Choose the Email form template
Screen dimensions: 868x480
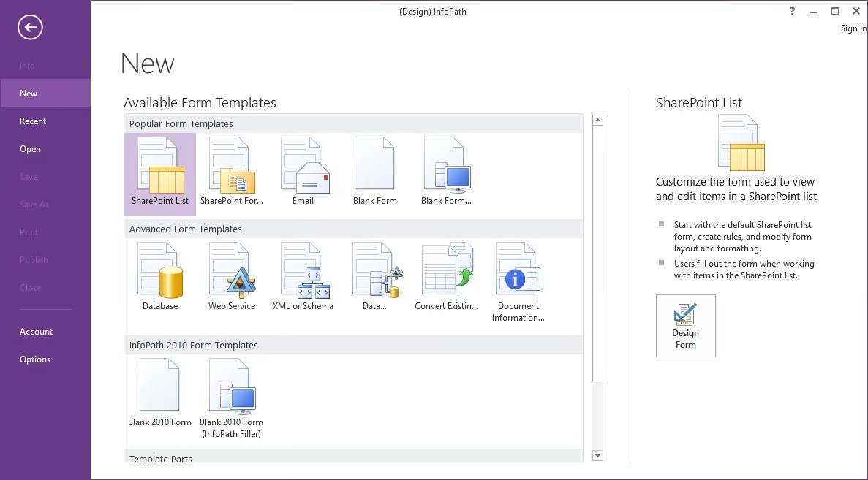[303, 174]
